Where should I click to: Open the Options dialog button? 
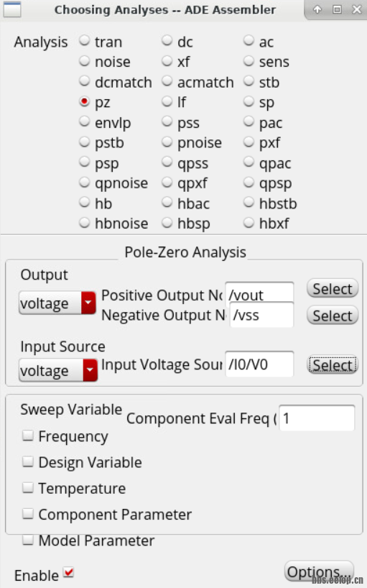[x=319, y=572]
